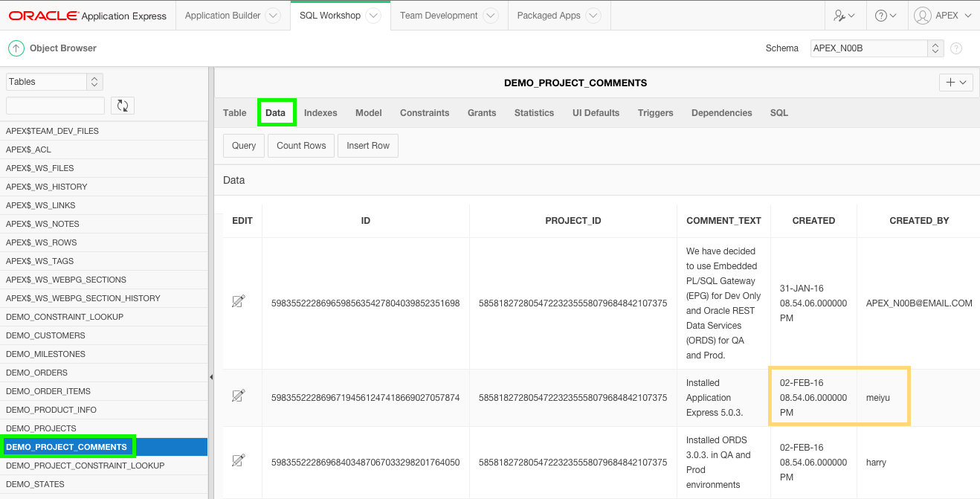Switch to the Constraints tab

tap(424, 112)
